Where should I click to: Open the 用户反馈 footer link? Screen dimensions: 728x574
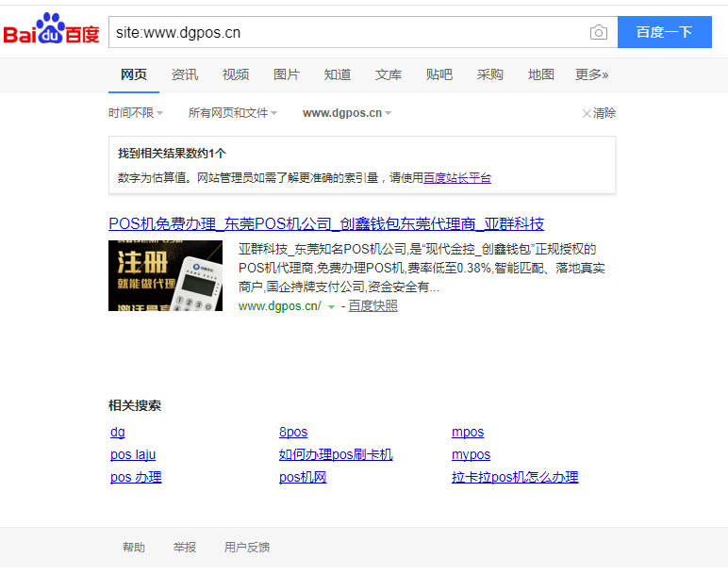pos(246,548)
